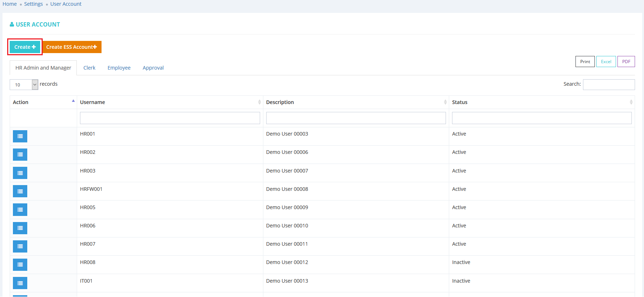The width and height of the screenshot is (644, 297).
Task: Expand the records per page dropdown
Action: point(24,85)
